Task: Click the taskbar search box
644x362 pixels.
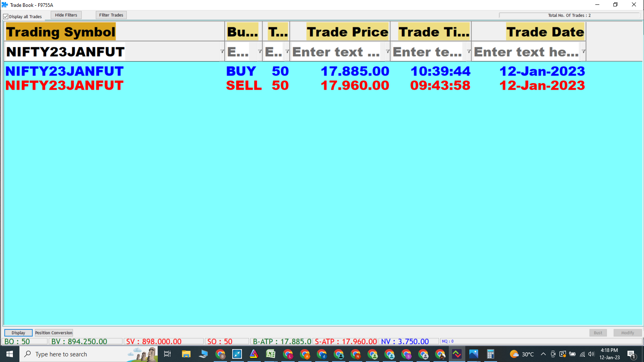Action: pos(89,354)
